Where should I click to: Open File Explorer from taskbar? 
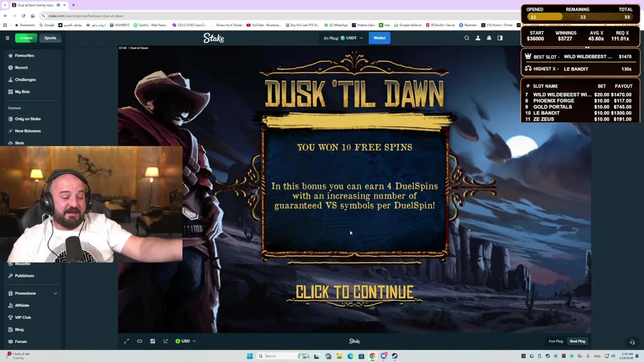339,356
